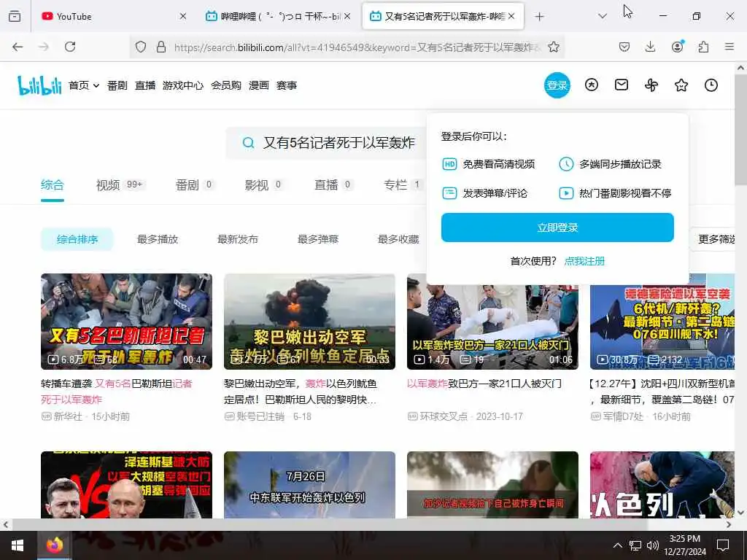The image size is (747, 560).
Task: Open Firefox application menu hamburger
Action: pos(729,47)
